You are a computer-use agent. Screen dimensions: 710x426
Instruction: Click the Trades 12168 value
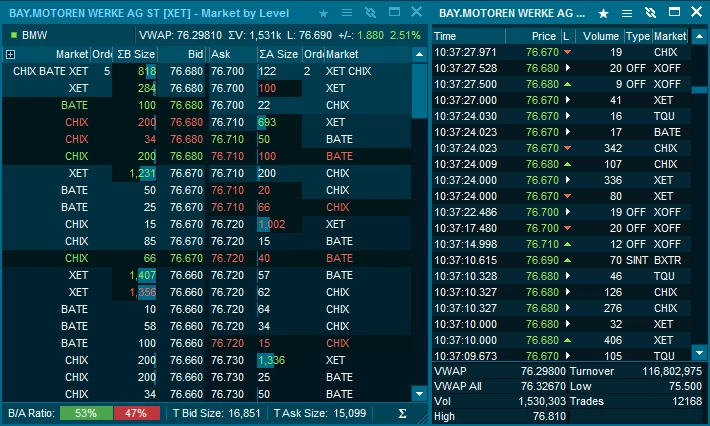pyautogui.click(x=686, y=401)
